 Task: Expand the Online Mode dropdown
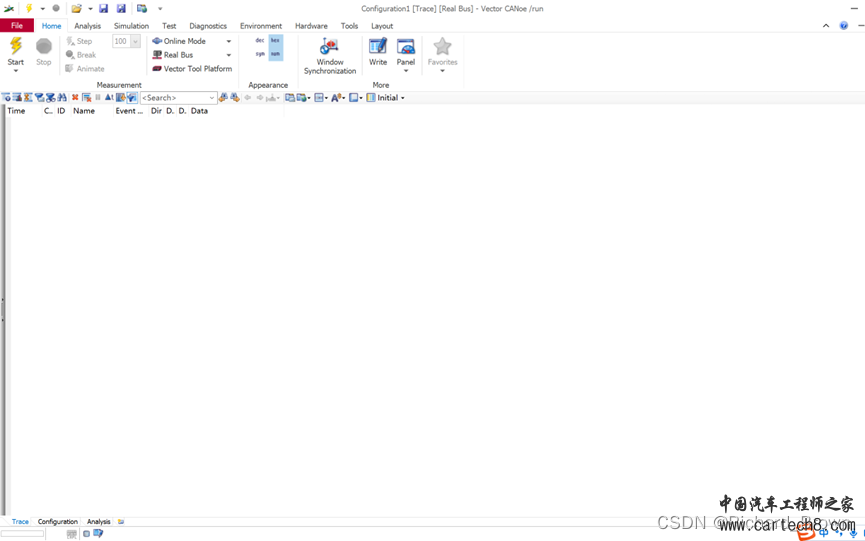229,42
